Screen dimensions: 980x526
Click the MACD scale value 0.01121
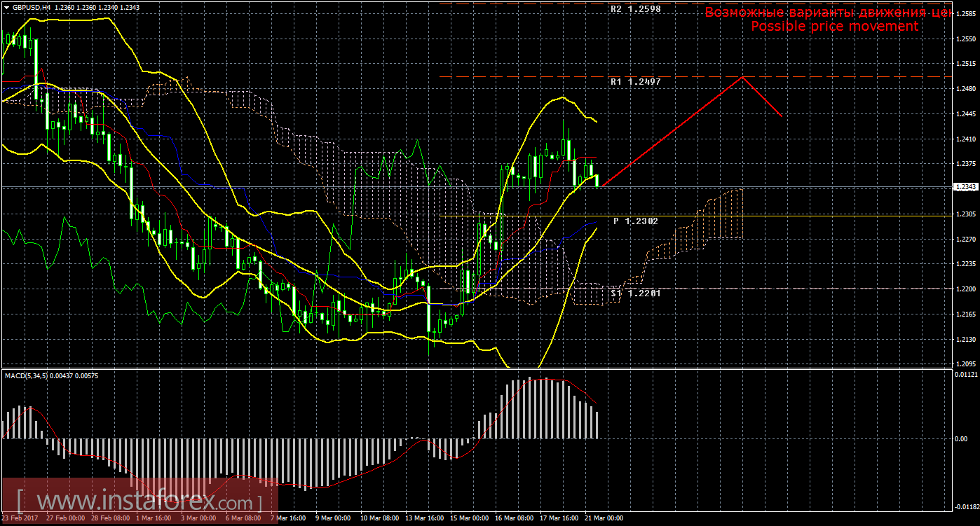pos(966,375)
